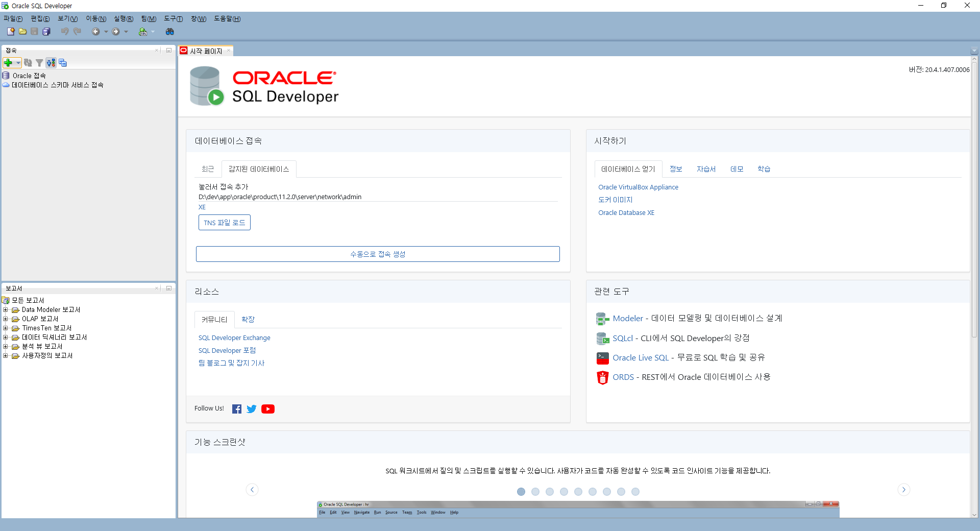Click the Collapse All icon in 접속 panel
The height and width of the screenshot is (531, 980).
click(63, 63)
